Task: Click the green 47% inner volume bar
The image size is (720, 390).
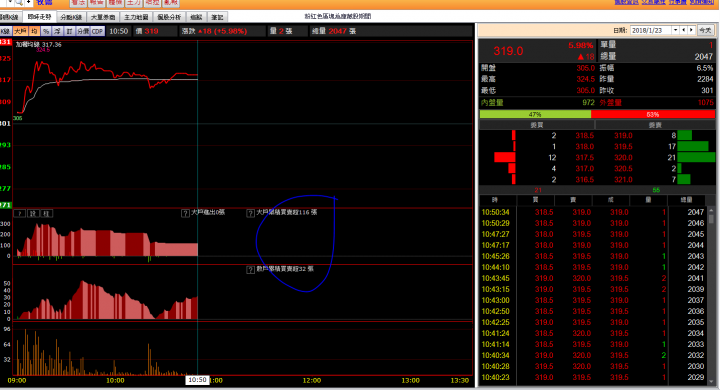Action: (x=535, y=114)
